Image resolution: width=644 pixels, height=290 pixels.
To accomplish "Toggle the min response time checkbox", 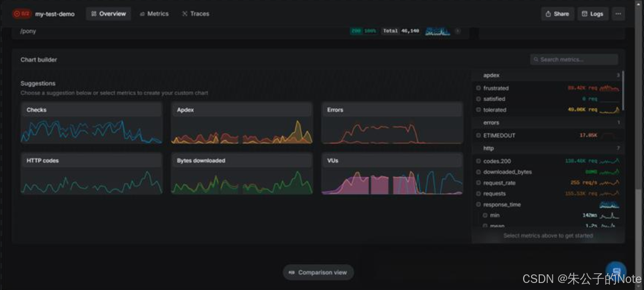I will point(485,216).
